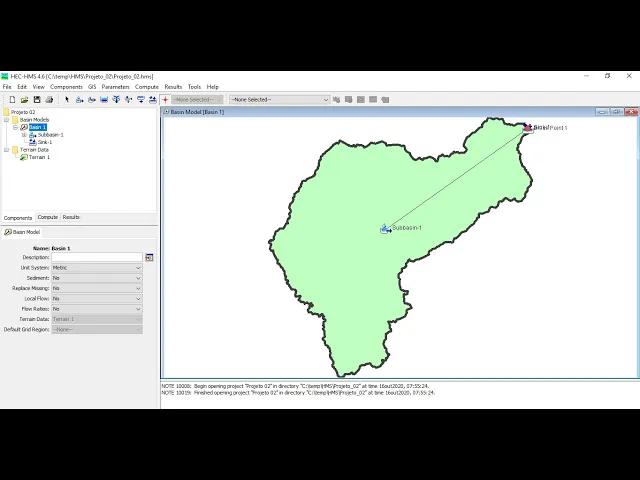Open the Replace Missing dropdown

pos(97,288)
